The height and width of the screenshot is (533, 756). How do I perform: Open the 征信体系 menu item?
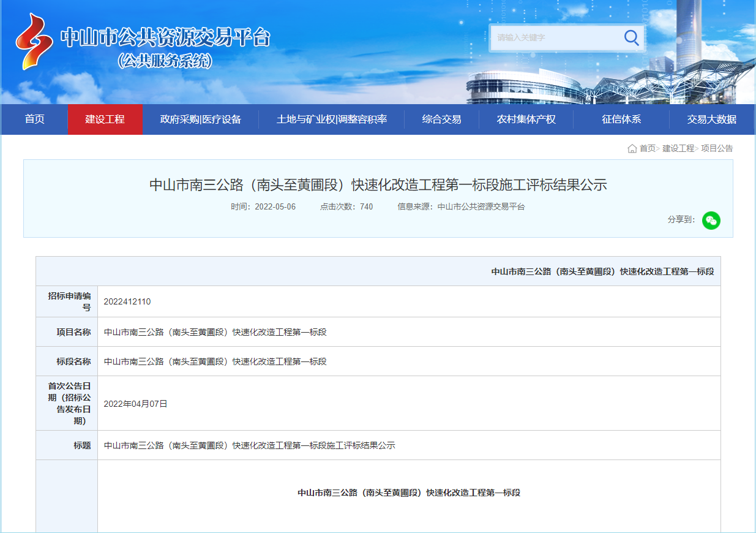pyautogui.click(x=621, y=119)
